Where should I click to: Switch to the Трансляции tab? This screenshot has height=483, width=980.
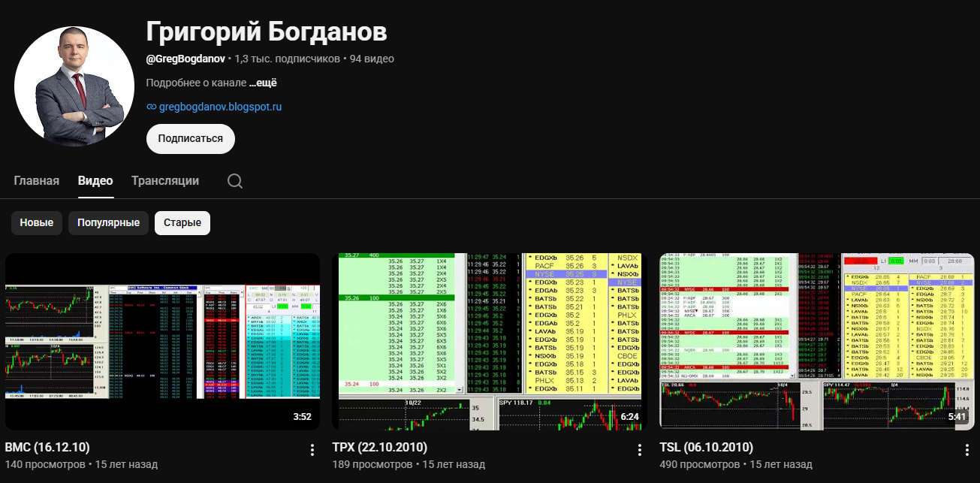(x=165, y=181)
